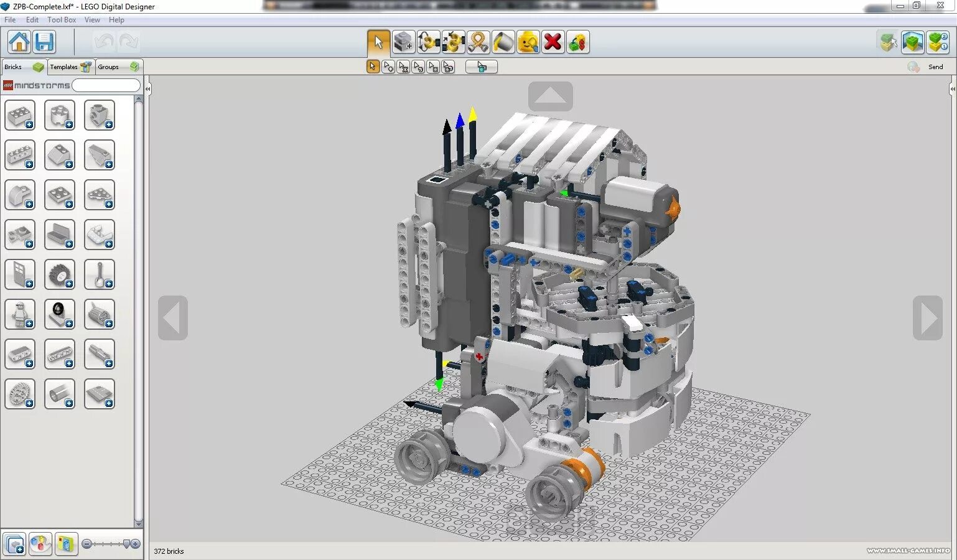This screenshot has height=560, width=957.
Task: Click the Invert Selection button
Action: click(482, 67)
